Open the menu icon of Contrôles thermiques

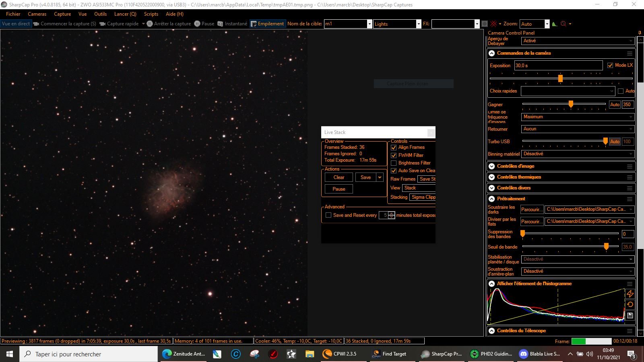tap(630, 177)
